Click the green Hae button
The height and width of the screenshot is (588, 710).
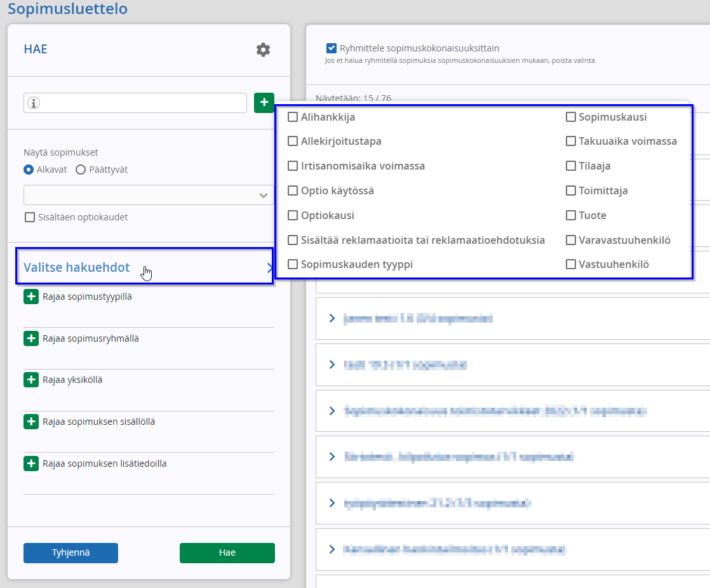coord(227,552)
